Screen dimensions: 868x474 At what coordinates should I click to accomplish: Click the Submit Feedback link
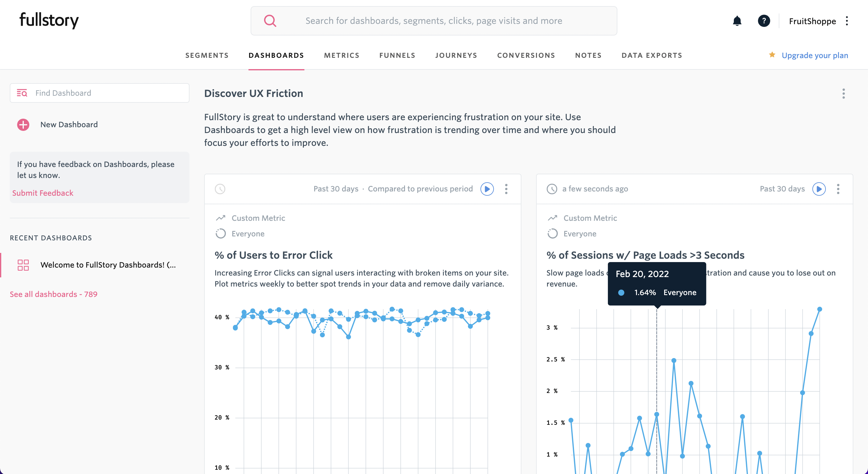(x=42, y=193)
